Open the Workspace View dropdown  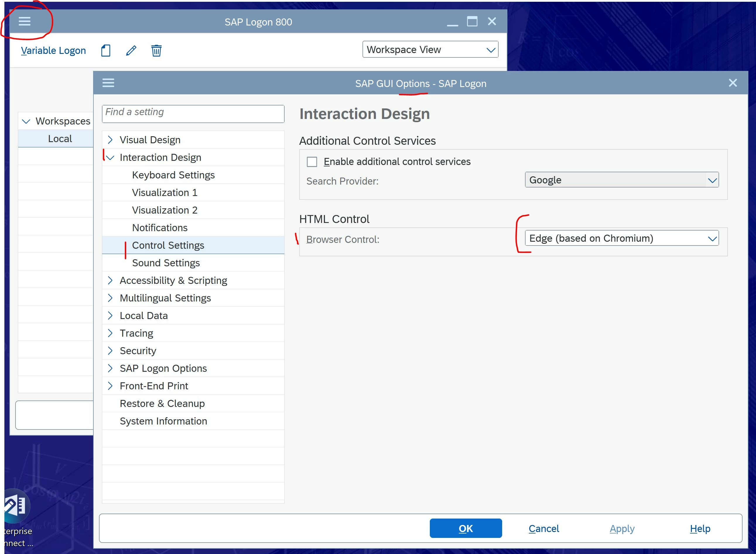[x=430, y=50]
